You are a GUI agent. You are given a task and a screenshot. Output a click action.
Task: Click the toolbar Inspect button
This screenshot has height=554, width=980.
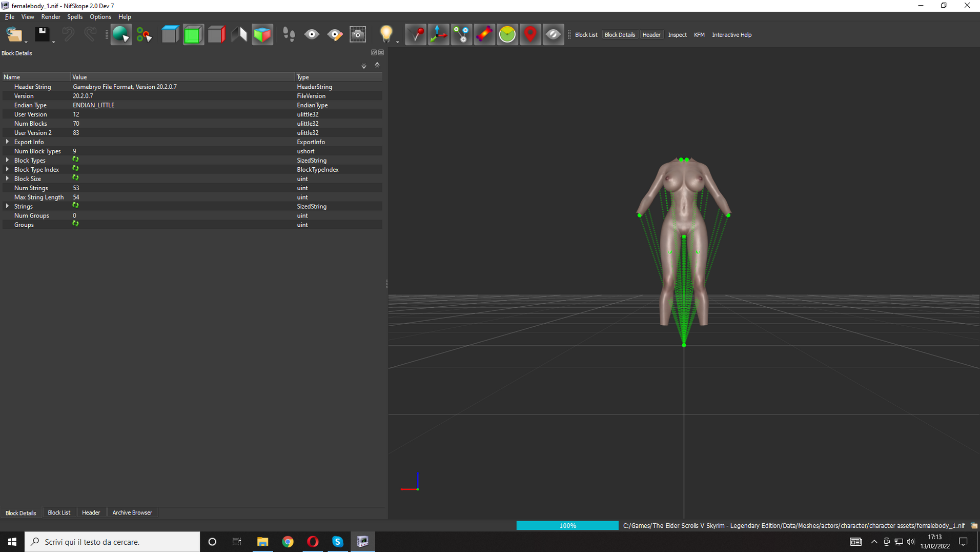677,35
